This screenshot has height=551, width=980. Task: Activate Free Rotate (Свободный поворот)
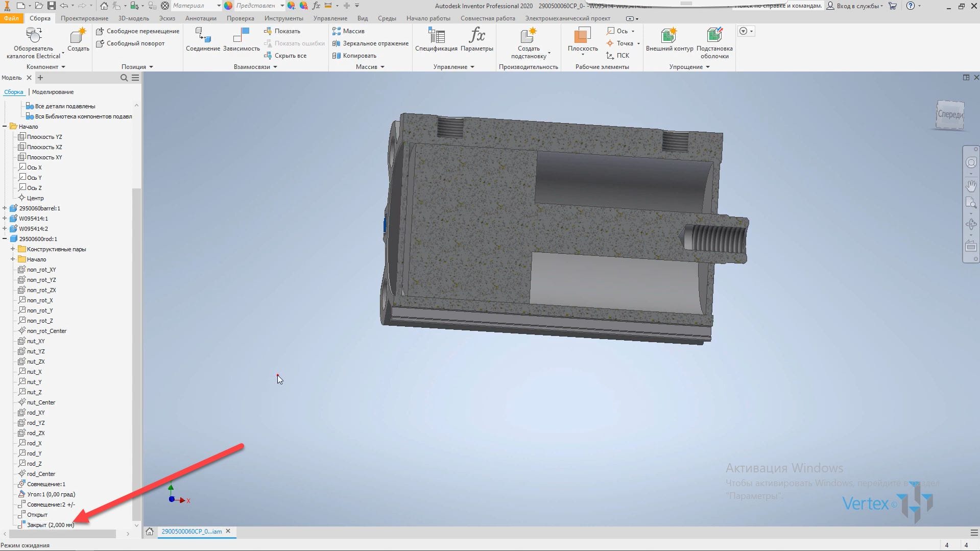pos(131,43)
